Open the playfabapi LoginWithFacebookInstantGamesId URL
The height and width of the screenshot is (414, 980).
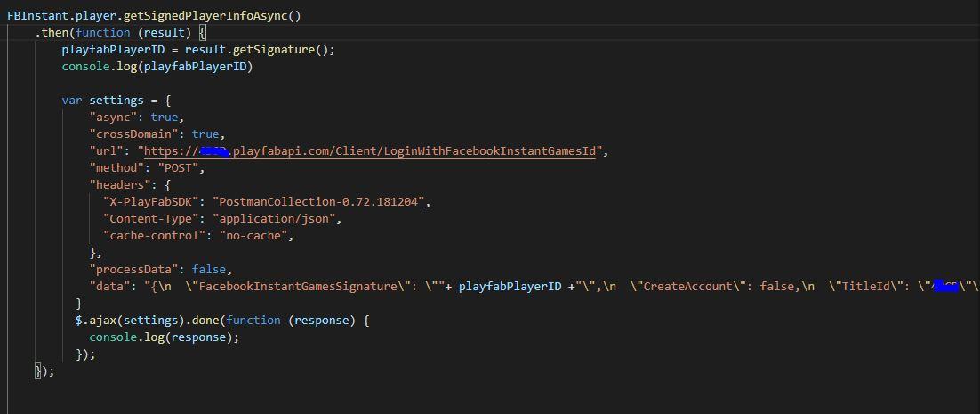point(374,151)
